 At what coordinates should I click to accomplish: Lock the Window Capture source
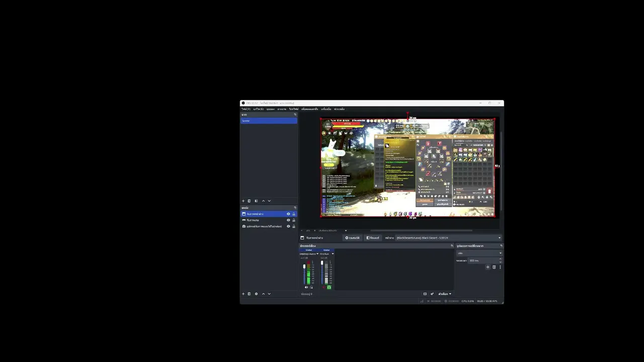pos(294,214)
